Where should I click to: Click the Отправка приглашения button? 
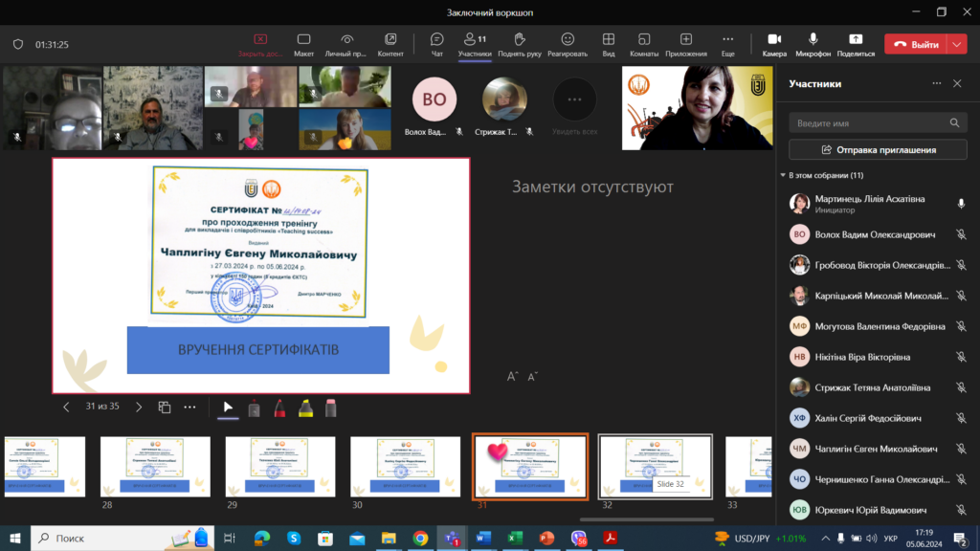[878, 150]
